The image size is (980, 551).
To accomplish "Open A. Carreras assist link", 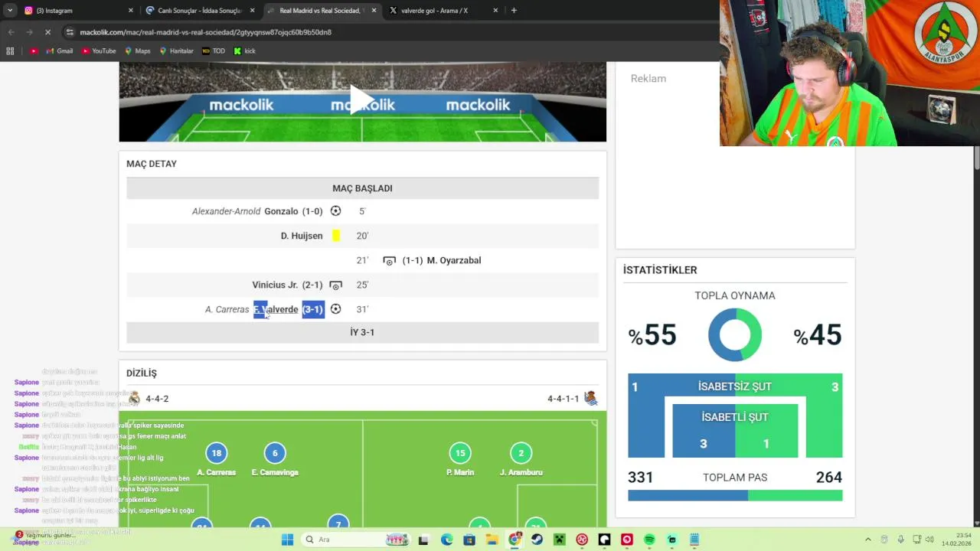I will tap(227, 309).
